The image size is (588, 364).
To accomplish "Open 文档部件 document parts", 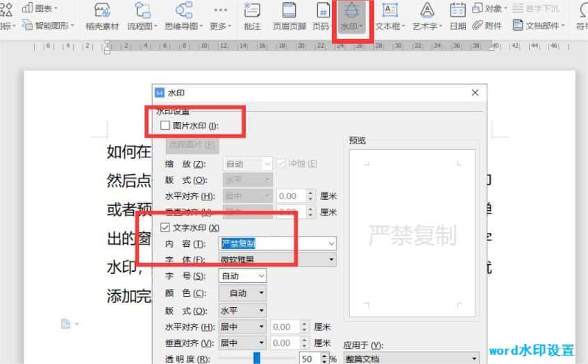I will tap(539, 26).
